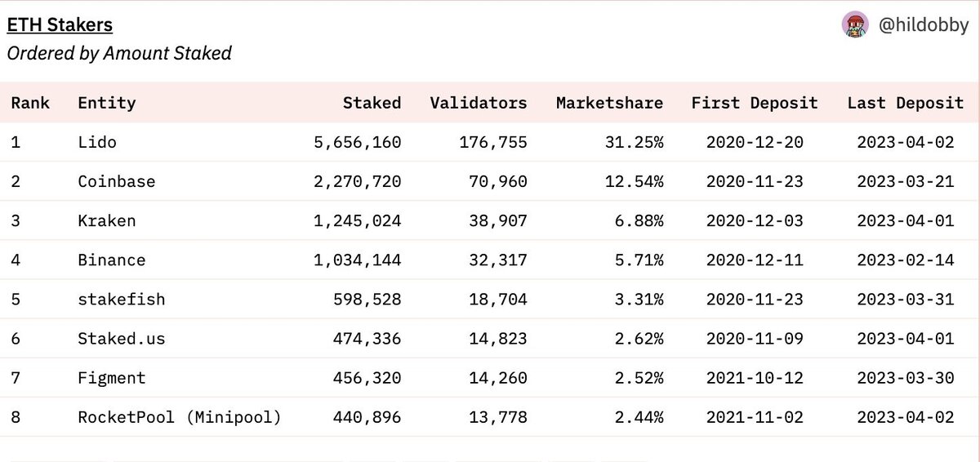Screen dimensions: 980x462
Task: Select the Staked.us entity cell
Action: [x=121, y=339]
